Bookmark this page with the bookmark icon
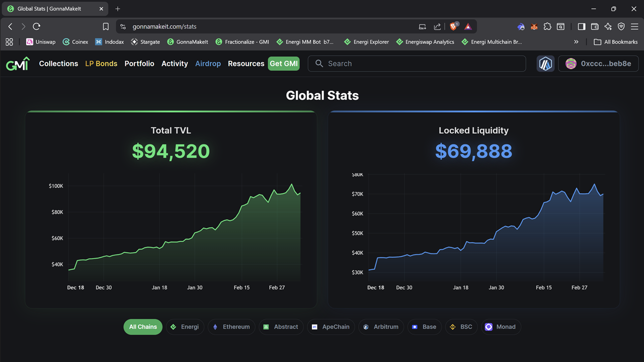 click(x=106, y=27)
